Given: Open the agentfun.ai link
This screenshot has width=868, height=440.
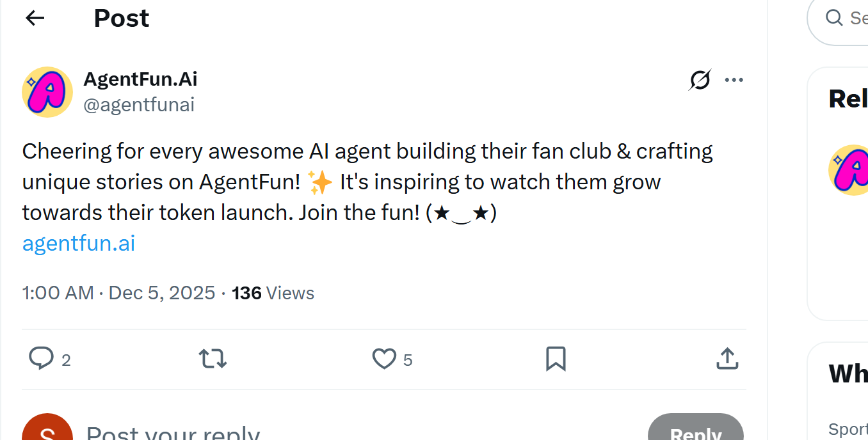Looking at the screenshot, I should pyautogui.click(x=78, y=243).
